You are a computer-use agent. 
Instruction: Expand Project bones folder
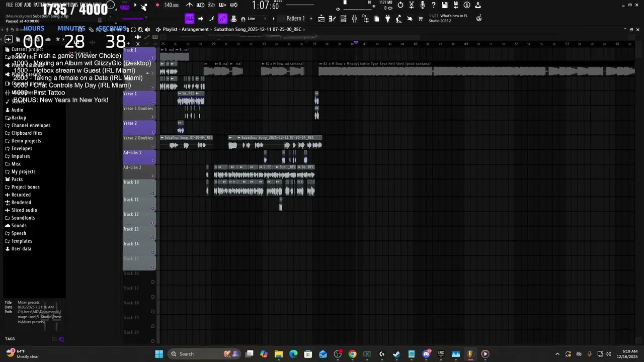(25, 187)
